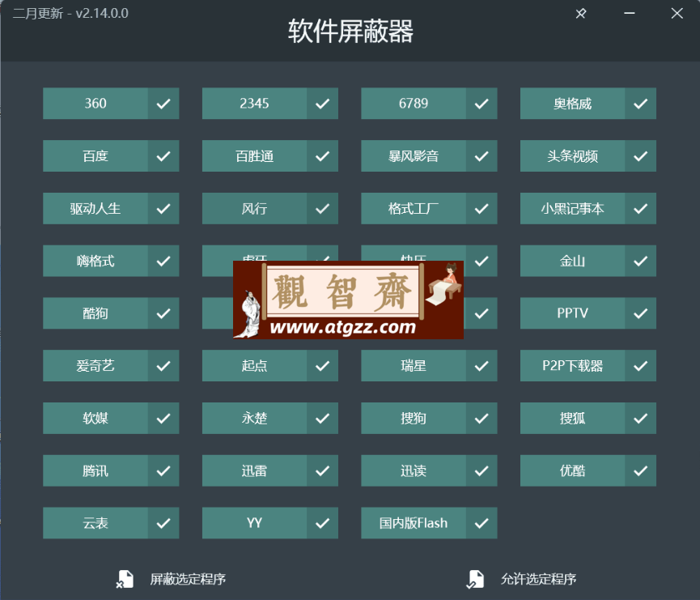Select the 360 program label
700x600 pixels.
(95, 104)
